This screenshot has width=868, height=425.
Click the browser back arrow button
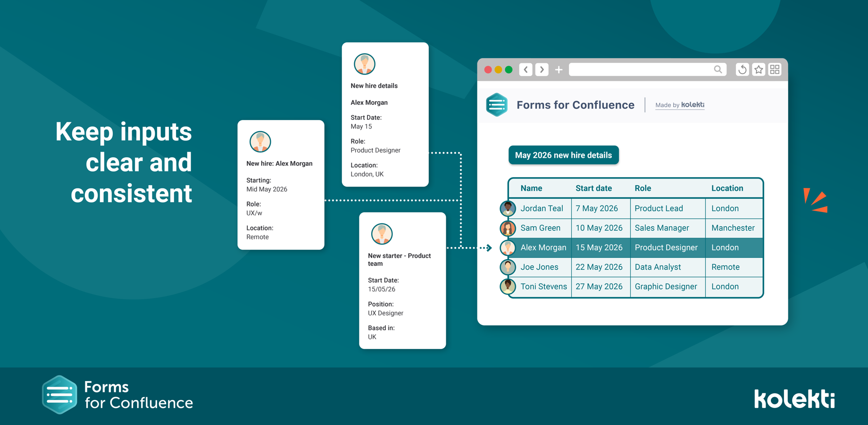click(526, 69)
